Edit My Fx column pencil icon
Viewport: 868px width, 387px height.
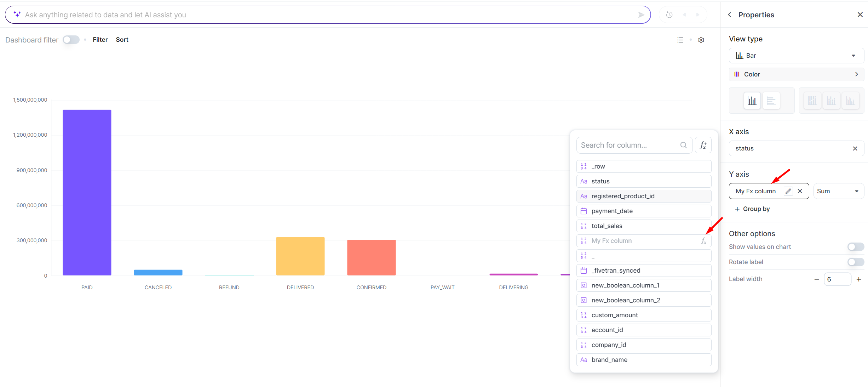coord(788,191)
